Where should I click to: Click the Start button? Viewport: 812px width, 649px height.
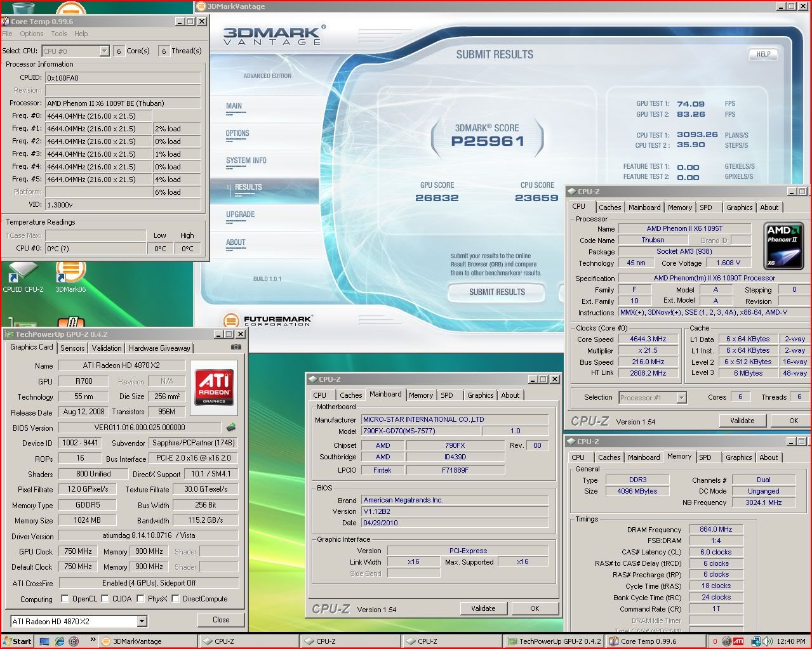[17, 641]
